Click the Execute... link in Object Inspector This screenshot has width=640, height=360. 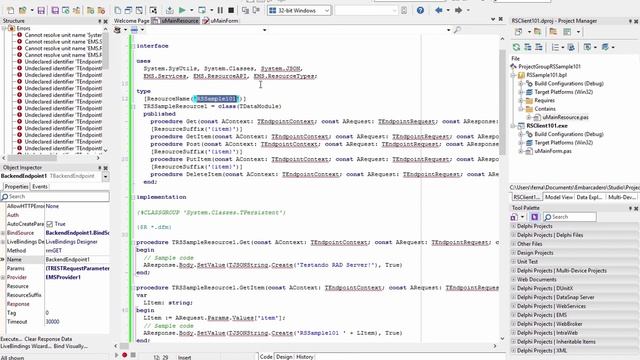[x=11, y=339]
